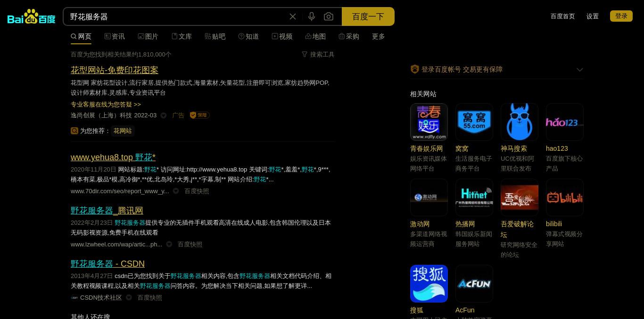Click 吾爱破解论坛 text link
644x319 pixels.
pyautogui.click(x=517, y=229)
